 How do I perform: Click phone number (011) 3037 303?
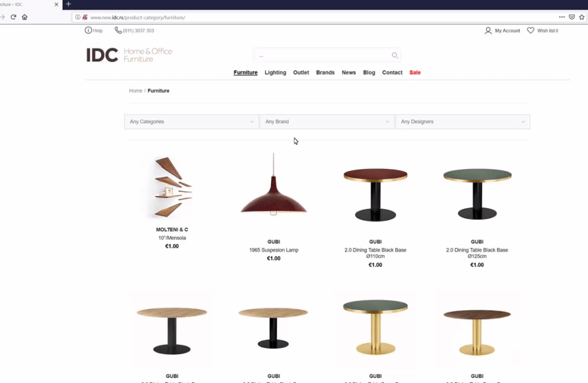coord(138,31)
